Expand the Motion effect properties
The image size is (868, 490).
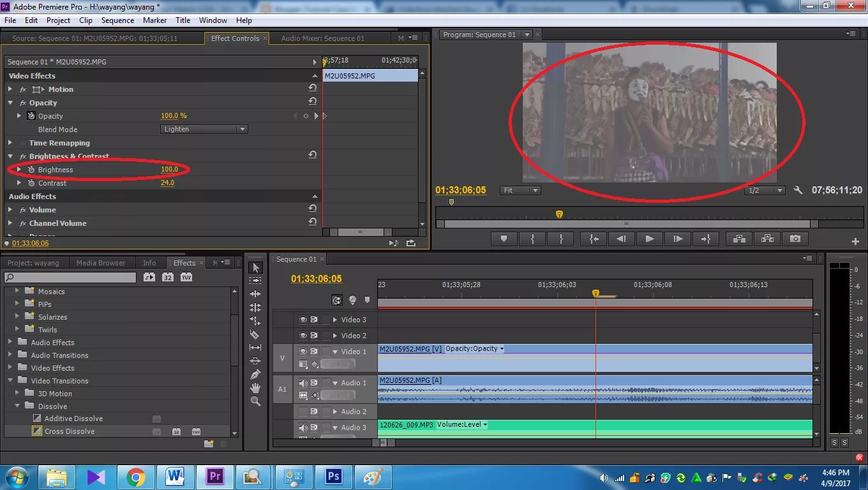pos(10,89)
